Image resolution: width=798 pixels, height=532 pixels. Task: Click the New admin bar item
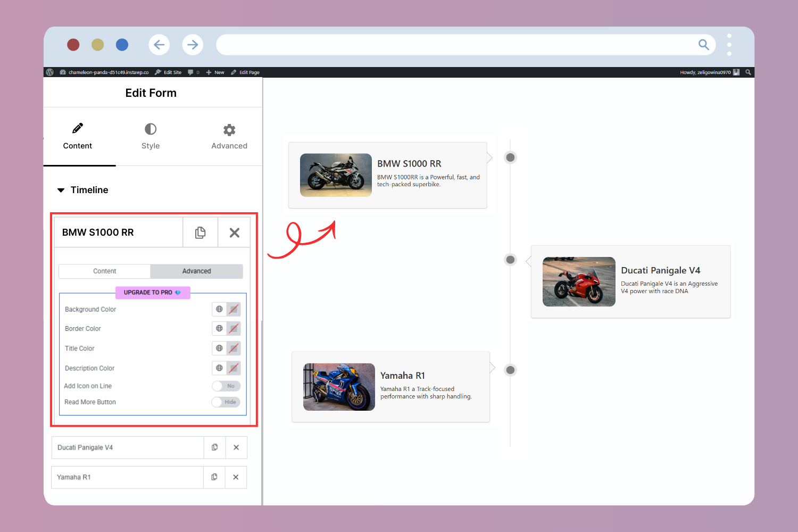[215, 72]
